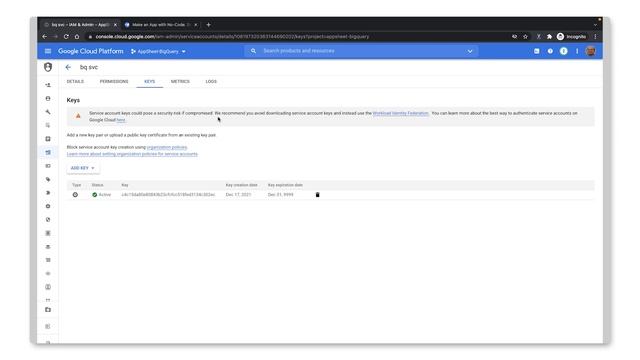Click the IAM & Admin shield icon
This screenshot has height=360, width=640.
[48, 67]
